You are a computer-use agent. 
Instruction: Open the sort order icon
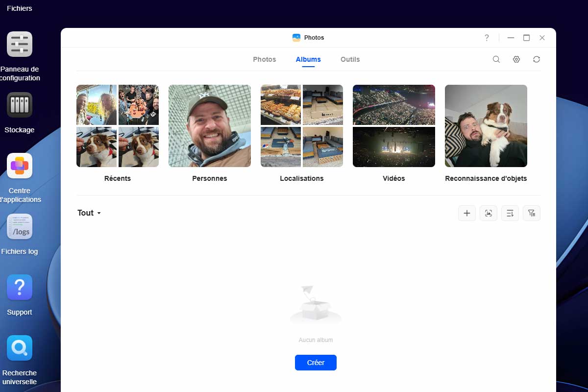tap(510, 213)
